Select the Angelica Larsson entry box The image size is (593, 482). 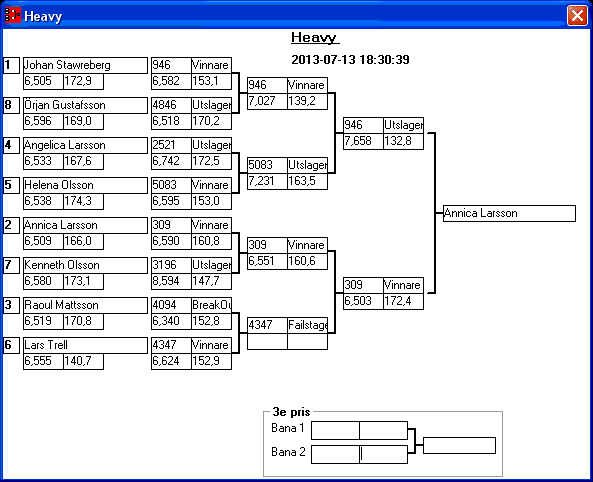[85, 146]
